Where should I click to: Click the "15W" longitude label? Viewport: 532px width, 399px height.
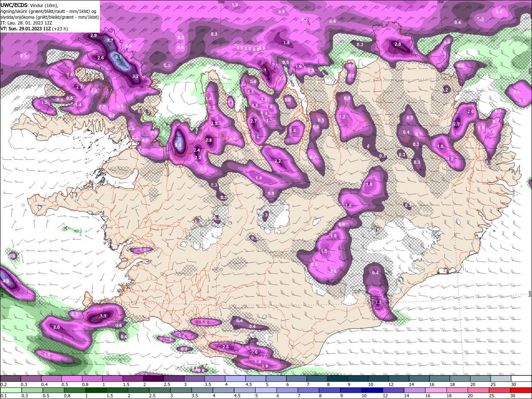click(440, 2)
